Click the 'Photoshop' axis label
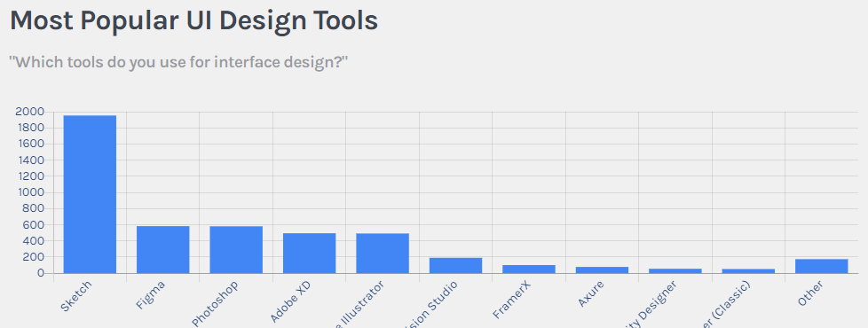Viewport: 868px width, 328px height. pos(215,304)
